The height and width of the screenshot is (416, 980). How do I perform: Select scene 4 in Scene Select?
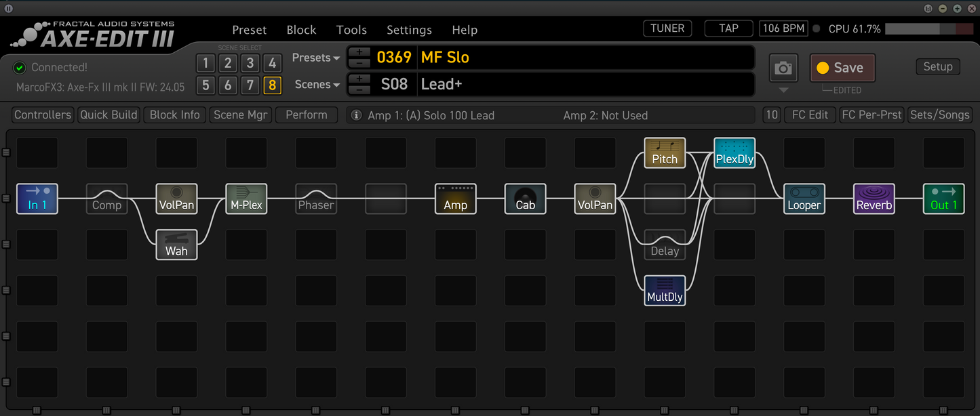pyautogui.click(x=273, y=62)
